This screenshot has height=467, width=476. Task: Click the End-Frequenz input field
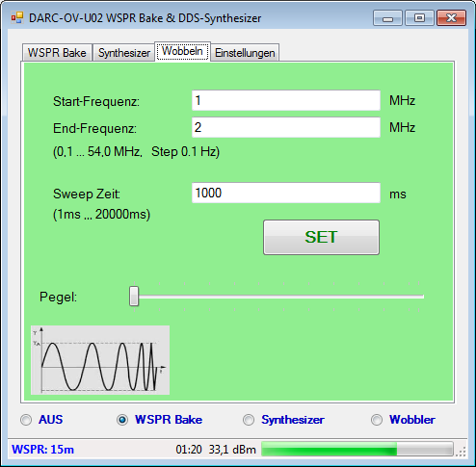pos(286,127)
